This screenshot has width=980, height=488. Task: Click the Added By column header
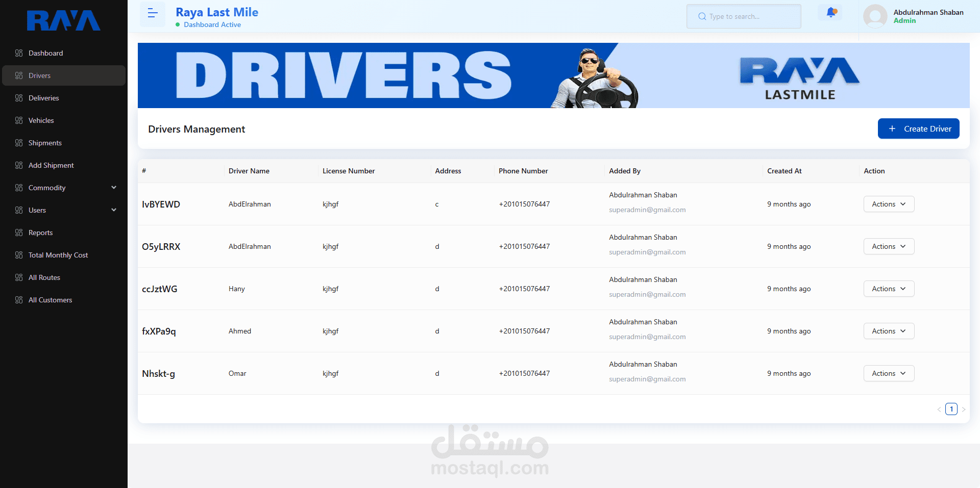pos(625,171)
